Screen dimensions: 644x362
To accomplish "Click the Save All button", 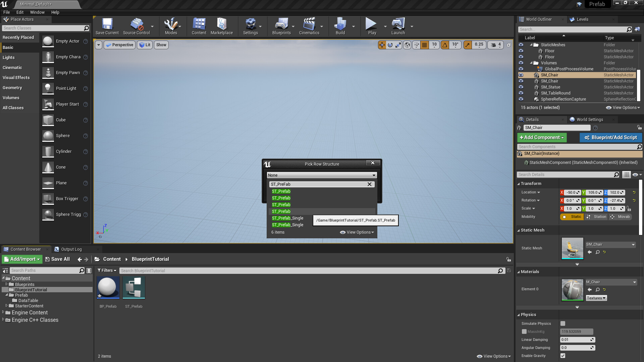I will pos(58,259).
